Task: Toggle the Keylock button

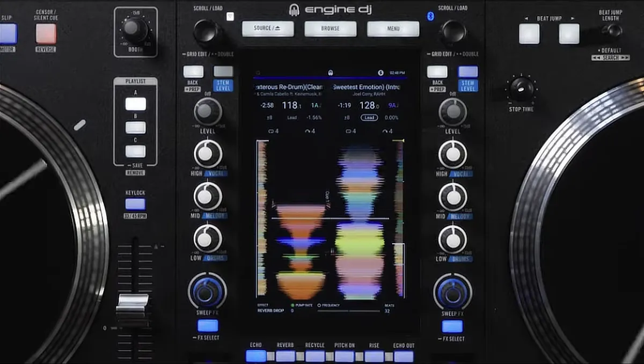Action: pyautogui.click(x=135, y=204)
